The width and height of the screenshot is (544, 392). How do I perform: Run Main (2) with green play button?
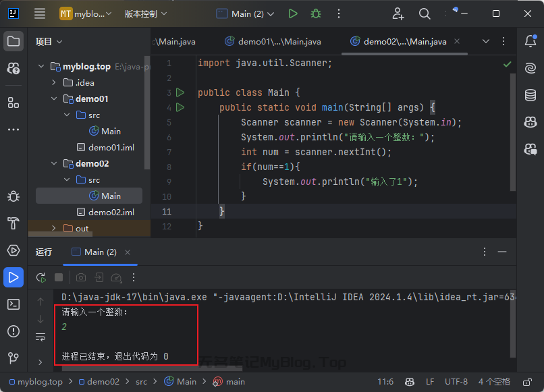pos(293,14)
